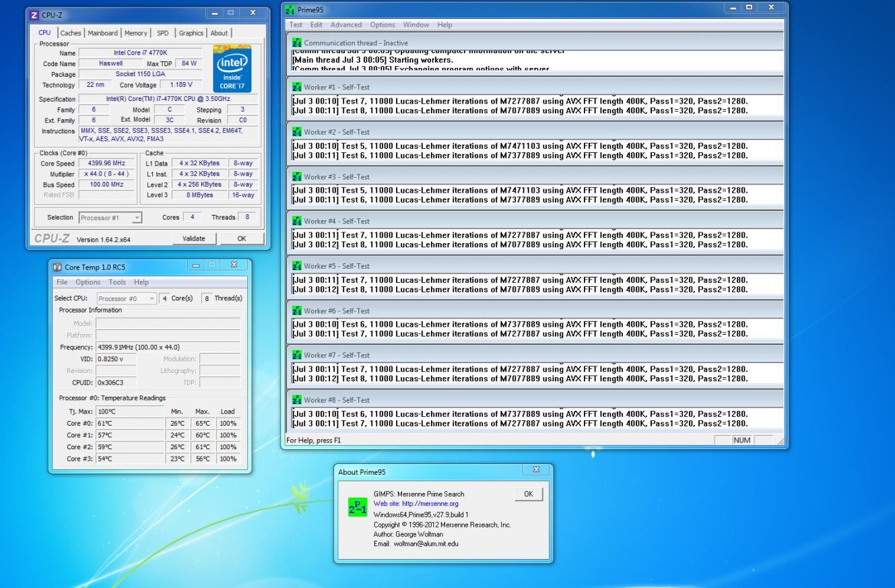
Task: Click the processor Name field Intel Core i7 4770K
Action: [x=140, y=53]
